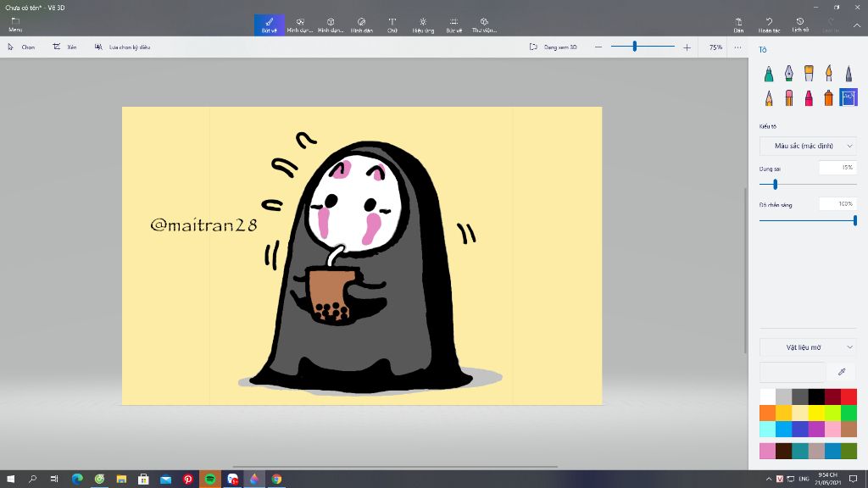Screen dimensions: 868x488
Task: Open the Bức vẽ canvas tab
Action: pyautogui.click(x=454, y=25)
